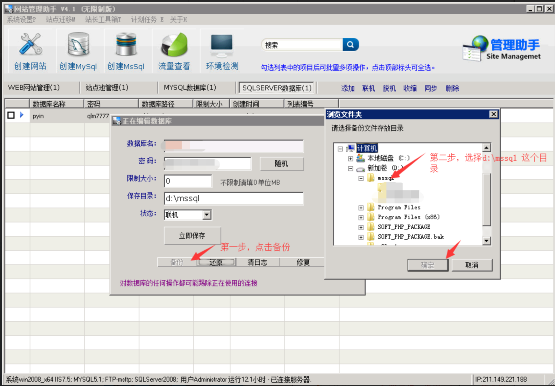Click the 管理助手 Site Management logo
Image resolution: width=555 pixels, height=386 pixels.
pyautogui.click(x=502, y=48)
